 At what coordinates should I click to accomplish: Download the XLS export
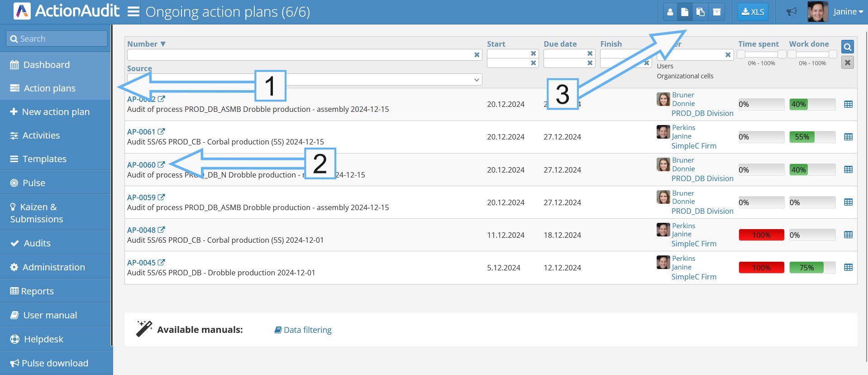pos(753,12)
